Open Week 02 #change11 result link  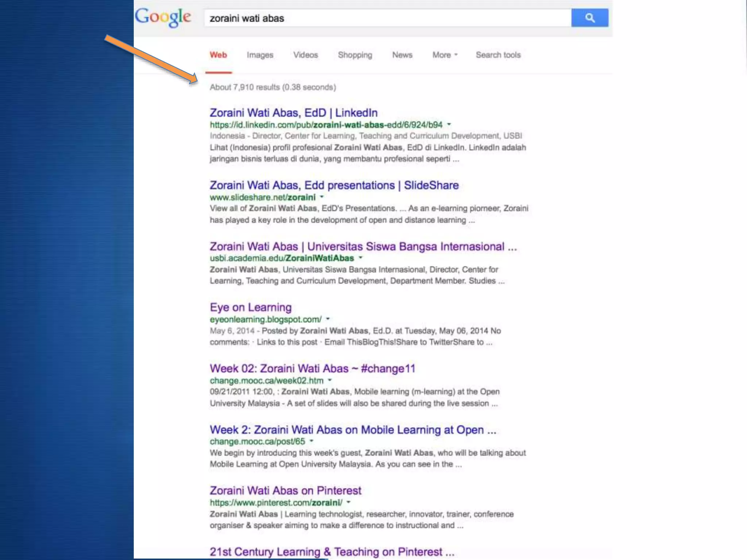coord(312,369)
